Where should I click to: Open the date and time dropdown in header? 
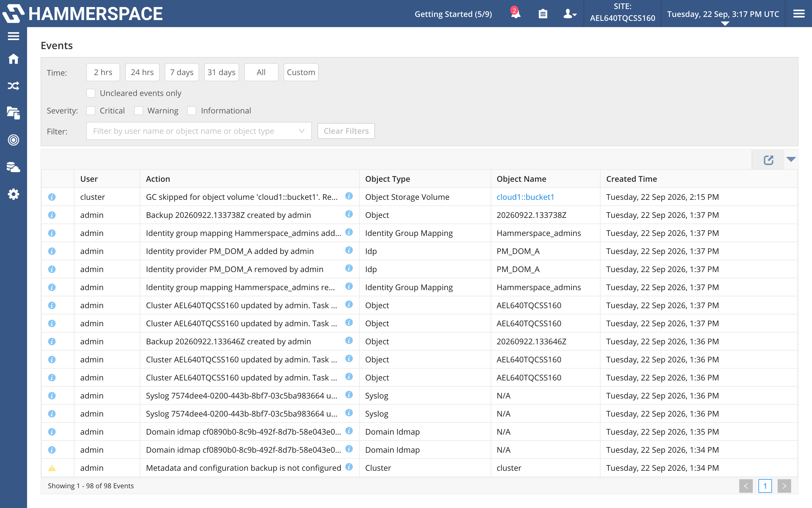[x=723, y=14]
